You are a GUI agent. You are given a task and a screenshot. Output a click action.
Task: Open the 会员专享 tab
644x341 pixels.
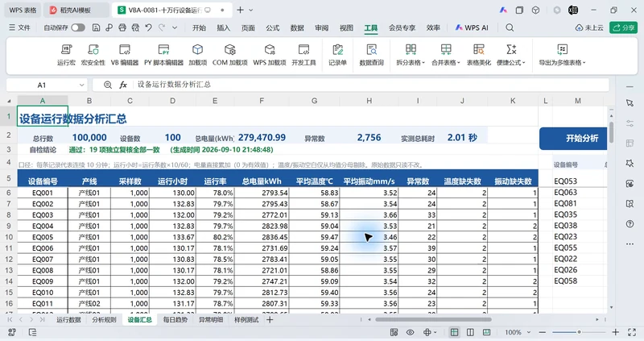point(402,27)
